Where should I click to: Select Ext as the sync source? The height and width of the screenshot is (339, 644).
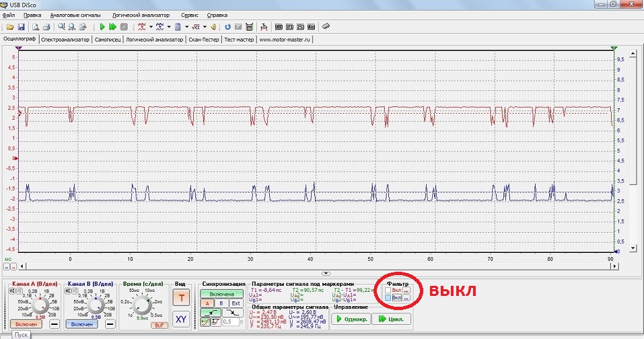[x=236, y=303]
